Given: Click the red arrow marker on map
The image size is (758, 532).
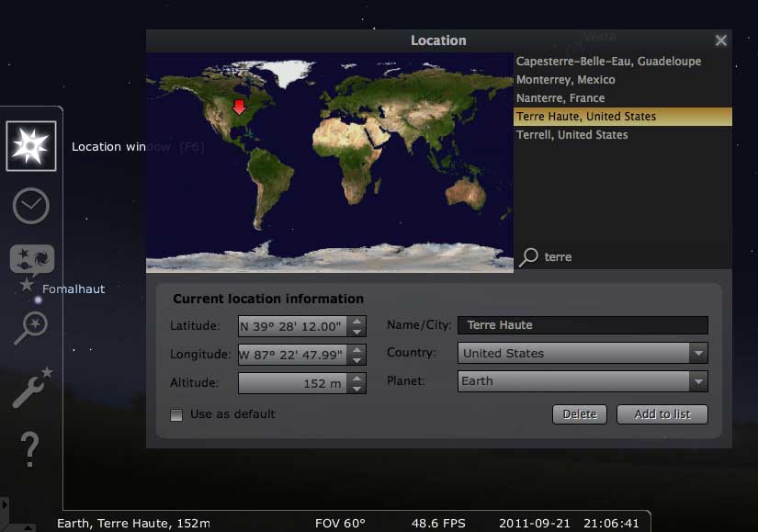Looking at the screenshot, I should [239, 107].
